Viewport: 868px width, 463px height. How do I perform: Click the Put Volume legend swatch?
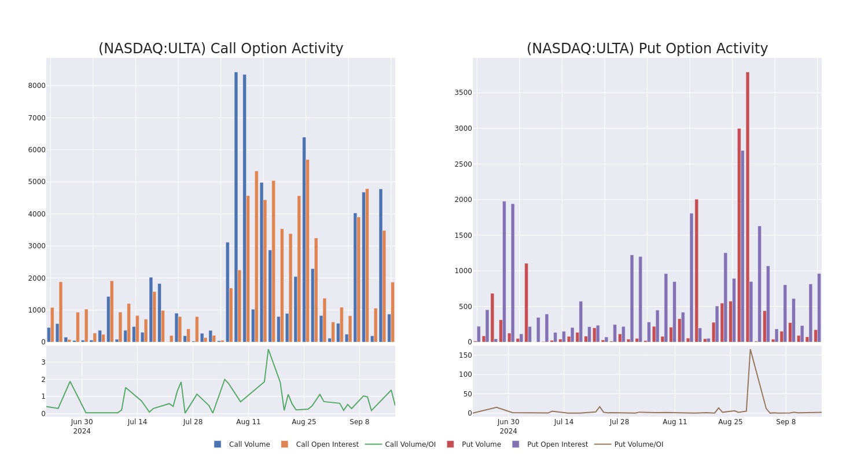pyautogui.click(x=450, y=444)
